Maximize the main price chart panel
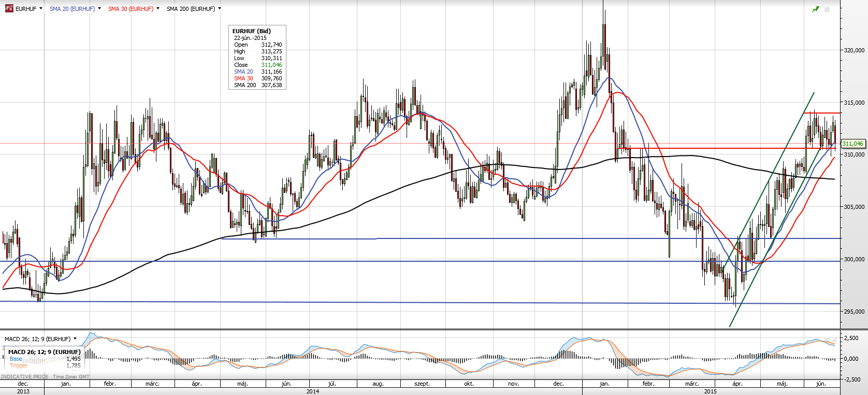The image size is (868, 395). tap(827, 9)
